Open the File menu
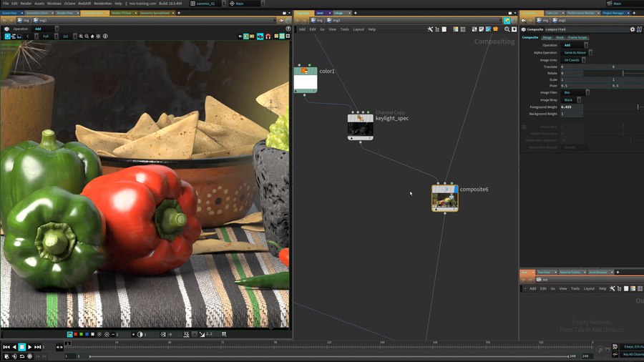 [x=6, y=4]
